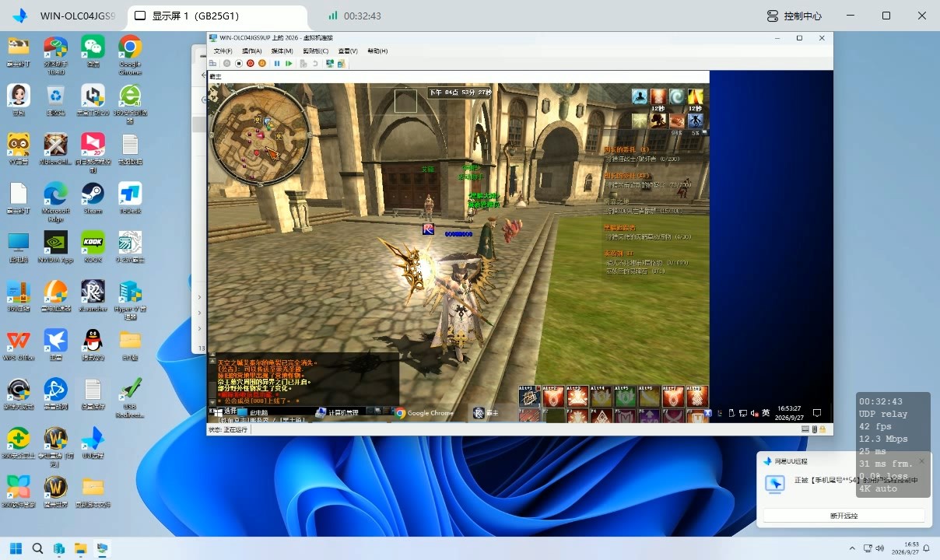Open the 操作(A) menu in VM window

click(251, 51)
